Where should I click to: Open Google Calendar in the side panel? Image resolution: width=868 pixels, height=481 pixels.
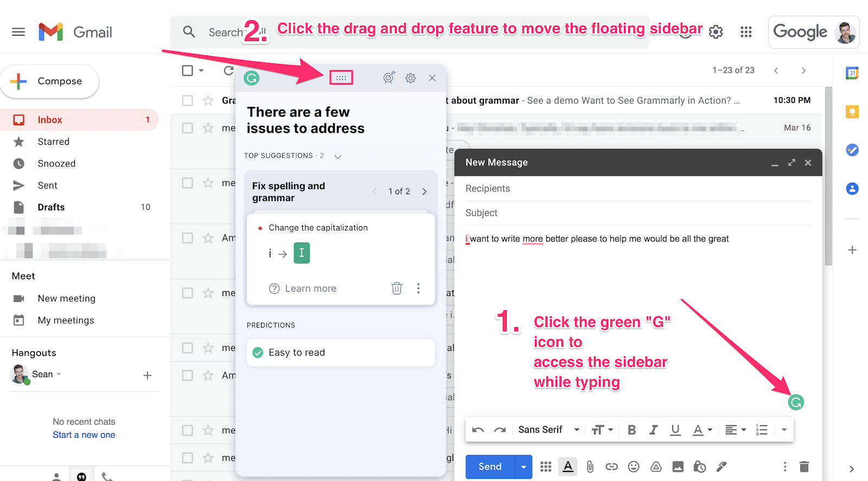tap(852, 73)
